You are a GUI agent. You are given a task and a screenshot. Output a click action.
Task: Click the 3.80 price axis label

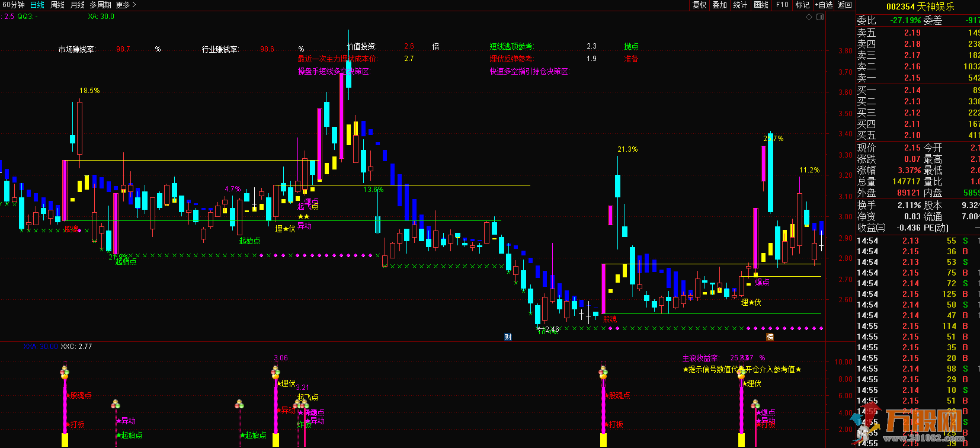tap(846, 51)
